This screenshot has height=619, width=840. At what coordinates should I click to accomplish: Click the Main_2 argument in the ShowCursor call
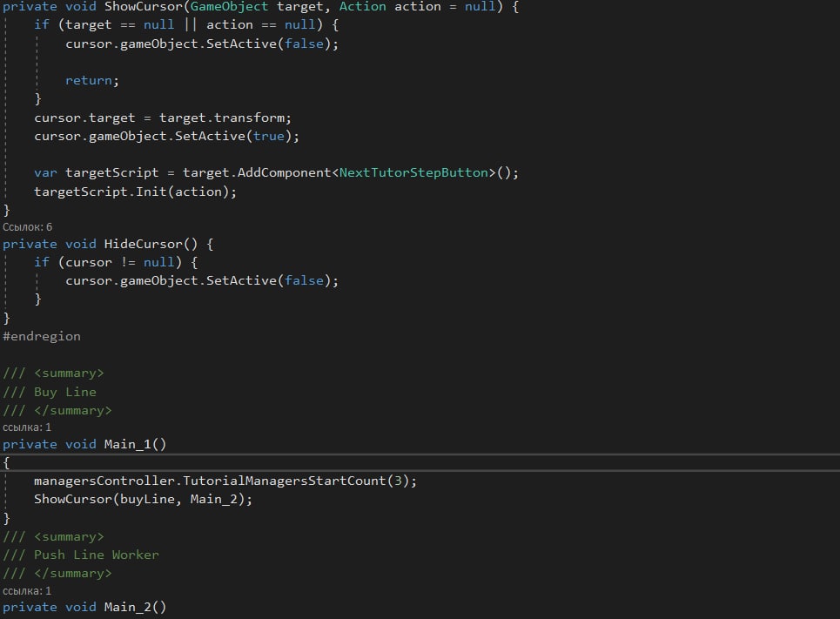click(214, 500)
